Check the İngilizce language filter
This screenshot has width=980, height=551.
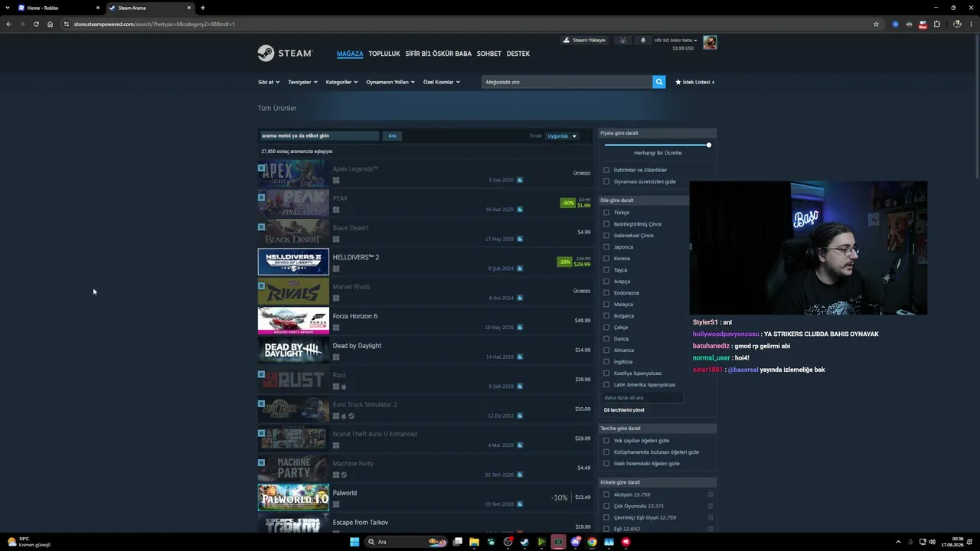[x=606, y=361]
